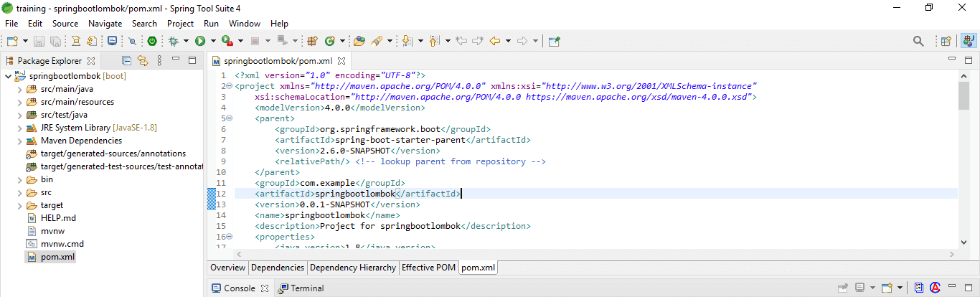This screenshot has width=980, height=297.
Task: Click Collapse All in Package Explorer
Action: click(127, 61)
